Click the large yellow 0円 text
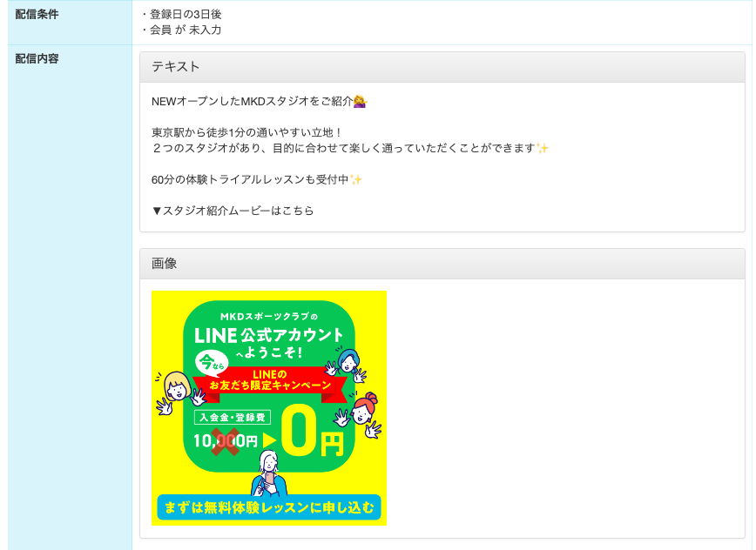Screen dimensions: 756x550 [313, 432]
